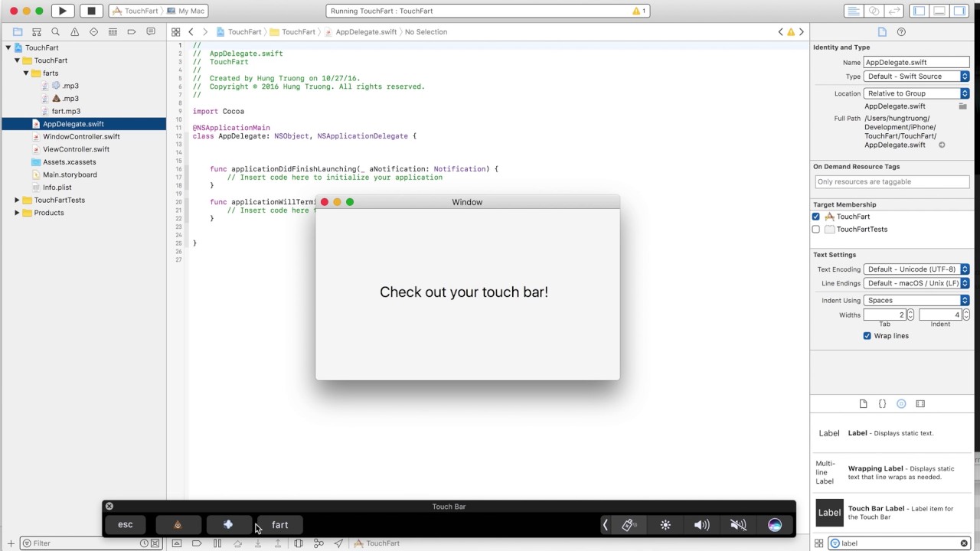Open the related items grid menu in the jump bar

pyautogui.click(x=175, y=32)
